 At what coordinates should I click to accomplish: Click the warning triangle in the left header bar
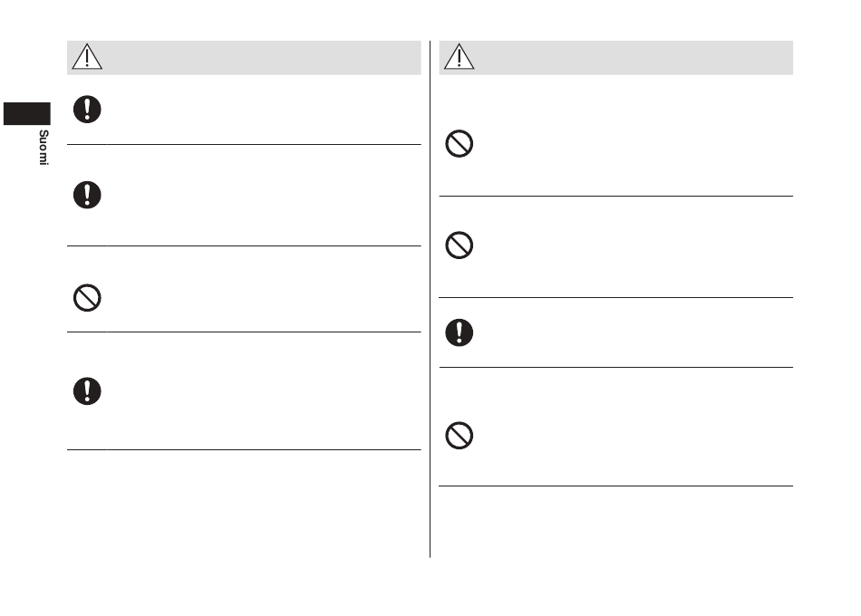point(87,56)
